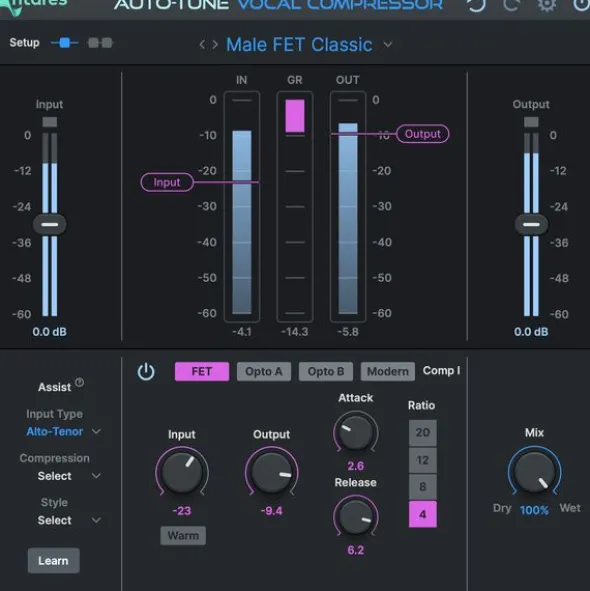This screenshot has width=590, height=591.
Task: Click the Mix 100% value
Action: coord(534,510)
